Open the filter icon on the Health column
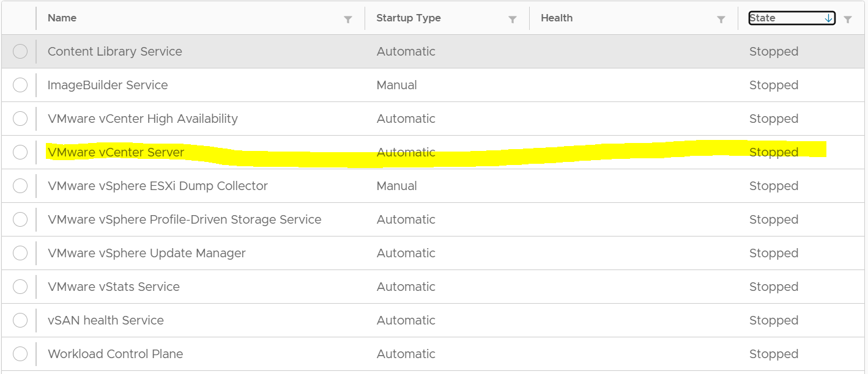The height and width of the screenshot is (374, 868). pyautogui.click(x=721, y=18)
